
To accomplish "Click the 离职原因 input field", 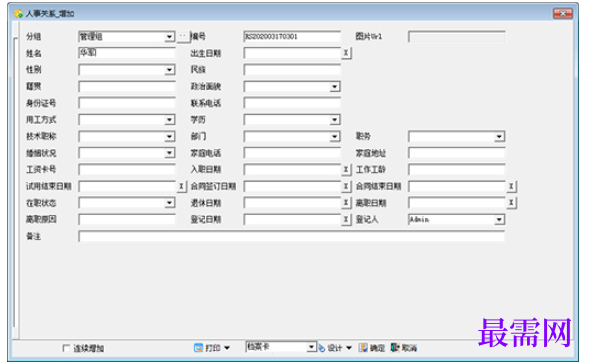I will [x=127, y=219].
